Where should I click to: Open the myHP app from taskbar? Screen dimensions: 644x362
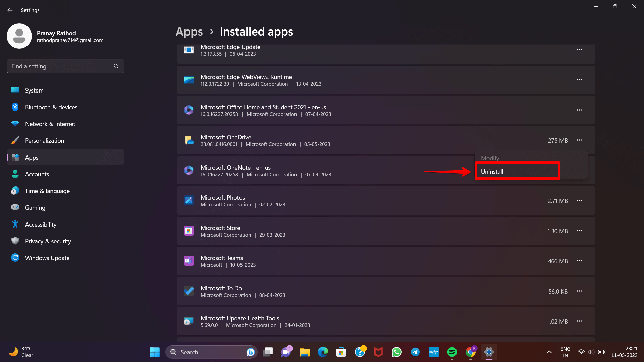434,352
